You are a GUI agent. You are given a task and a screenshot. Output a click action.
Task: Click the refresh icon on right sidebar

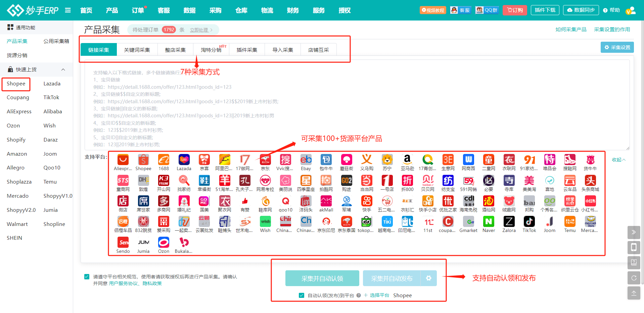[634, 278]
